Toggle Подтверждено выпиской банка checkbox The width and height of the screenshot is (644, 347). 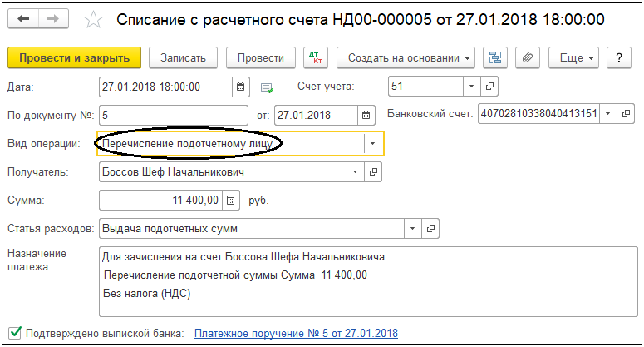tap(15, 332)
